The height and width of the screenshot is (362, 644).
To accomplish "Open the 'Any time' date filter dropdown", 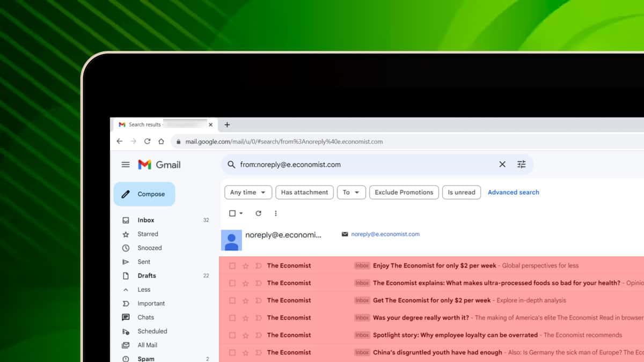I will coord(248,193).
